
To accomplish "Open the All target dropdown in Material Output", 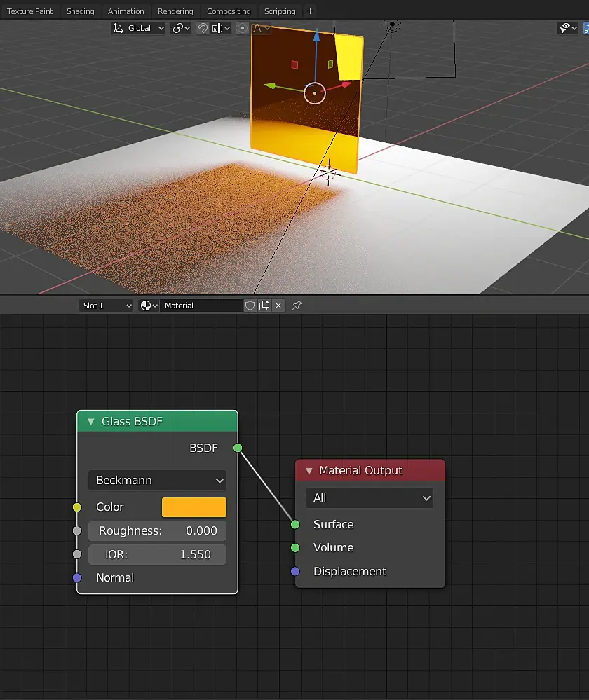I will [370, 498].
